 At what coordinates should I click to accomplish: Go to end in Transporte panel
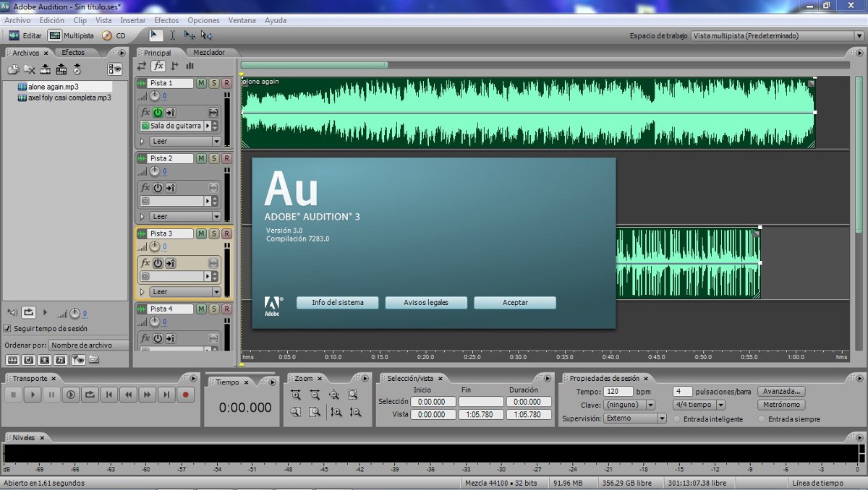(x=166, y=395)
